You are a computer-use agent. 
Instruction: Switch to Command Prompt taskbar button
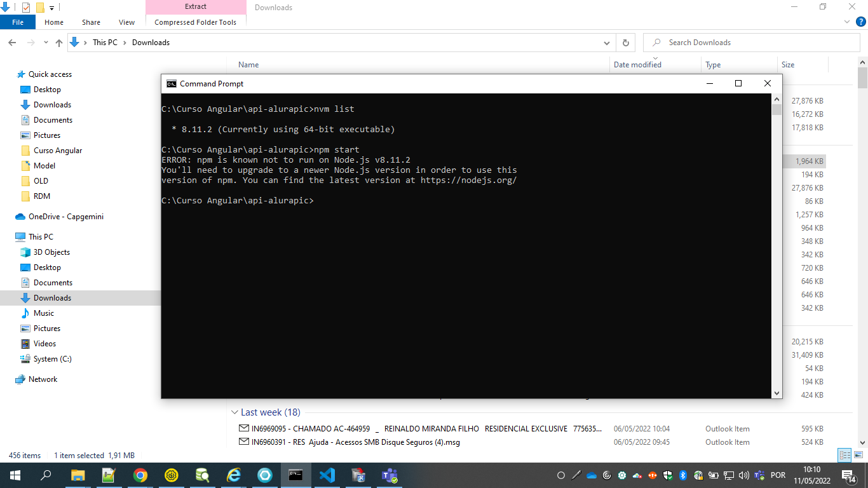tap(296, 475)
